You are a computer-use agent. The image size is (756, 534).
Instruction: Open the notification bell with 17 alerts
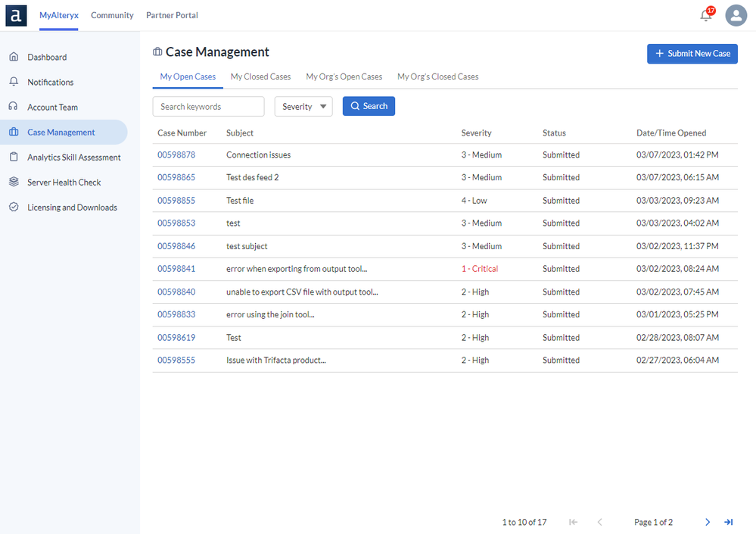pos(705,15)
